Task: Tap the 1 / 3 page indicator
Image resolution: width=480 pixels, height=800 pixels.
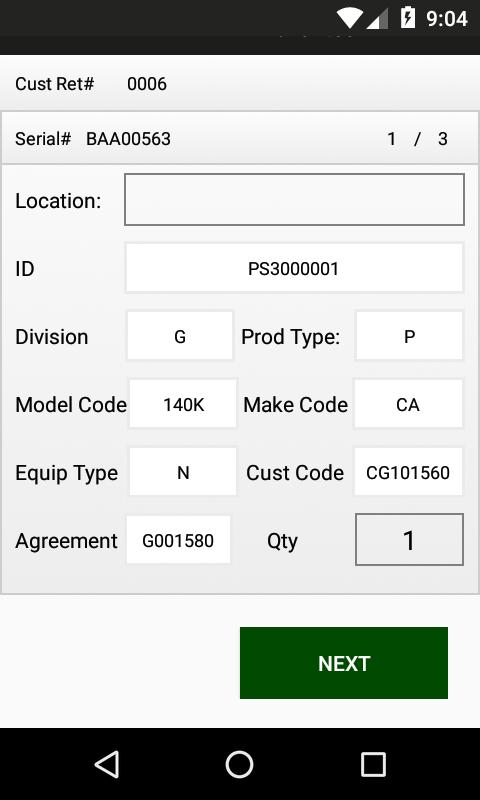Action: tap(417, 139)
